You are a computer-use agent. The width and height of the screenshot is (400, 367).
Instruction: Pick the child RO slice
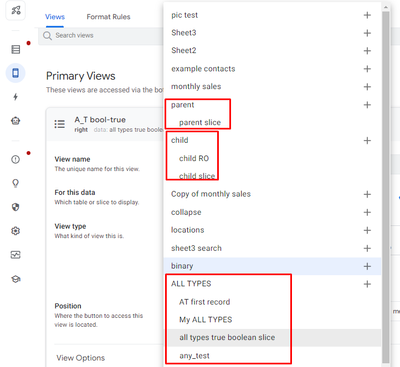(194, 158)
